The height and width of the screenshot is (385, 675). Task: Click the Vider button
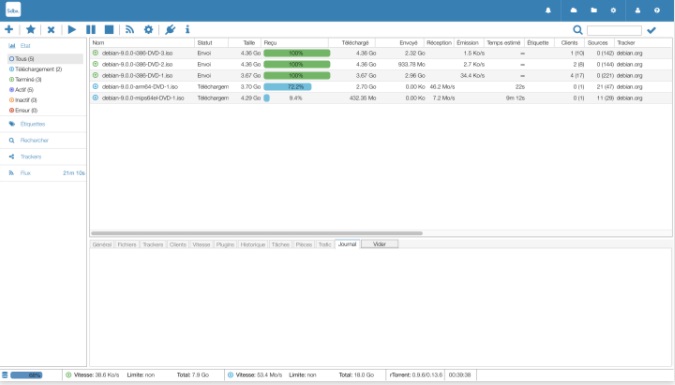[x=380, y=244]
